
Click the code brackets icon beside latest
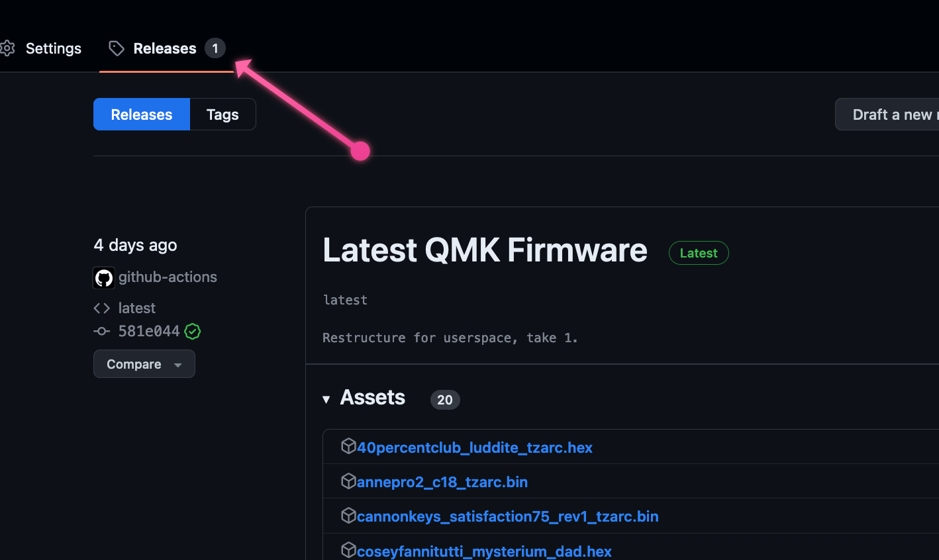coord(101,308)
